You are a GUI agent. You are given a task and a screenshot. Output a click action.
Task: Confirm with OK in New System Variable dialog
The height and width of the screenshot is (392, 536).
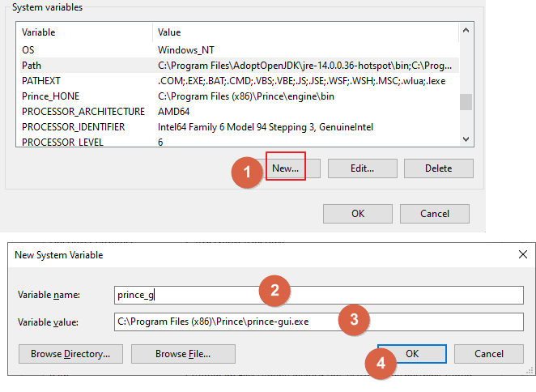click(411, 354)
